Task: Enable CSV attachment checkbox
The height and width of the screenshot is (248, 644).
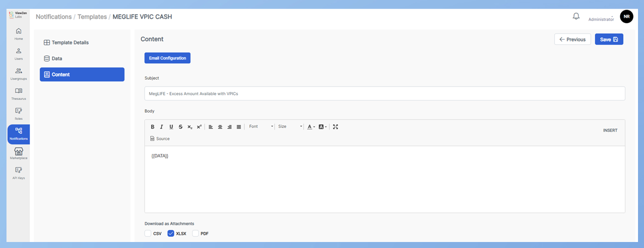Action: tap(148, 233)
